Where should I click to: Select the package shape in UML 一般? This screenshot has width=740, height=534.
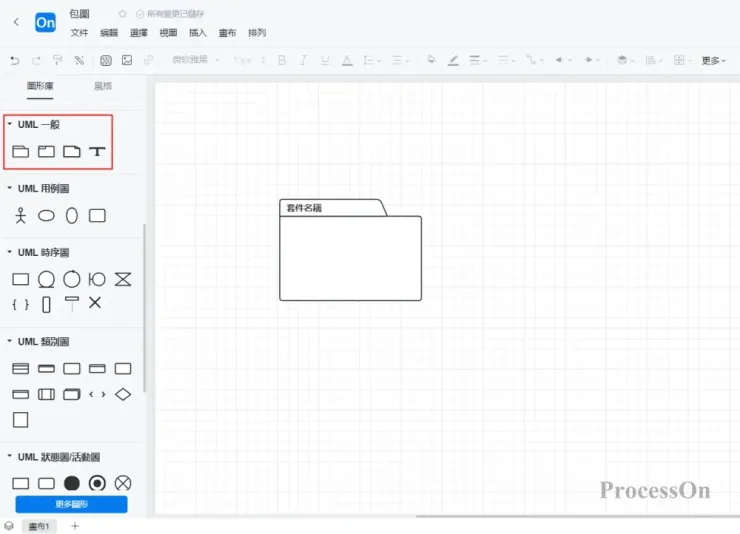[20, 151]
